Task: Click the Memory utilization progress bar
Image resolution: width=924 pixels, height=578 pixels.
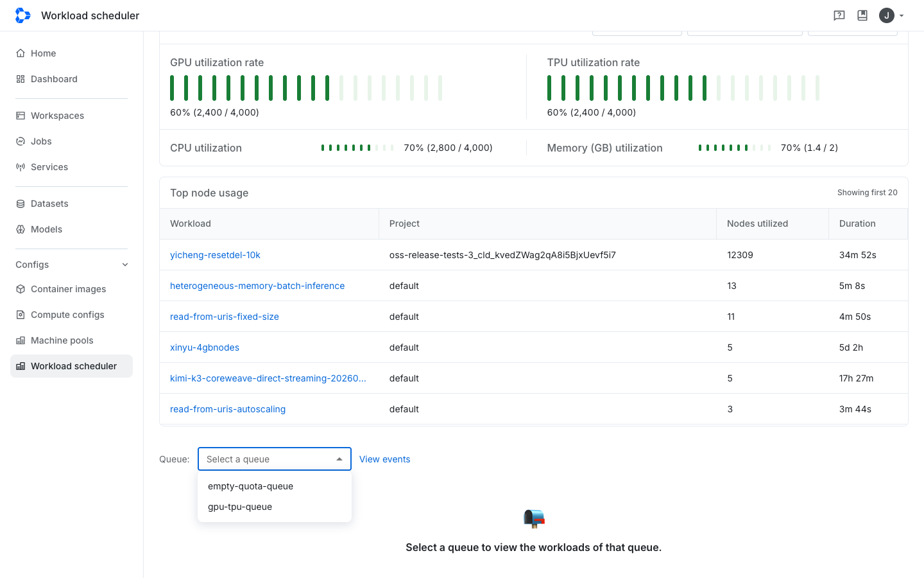Action: 735,148
